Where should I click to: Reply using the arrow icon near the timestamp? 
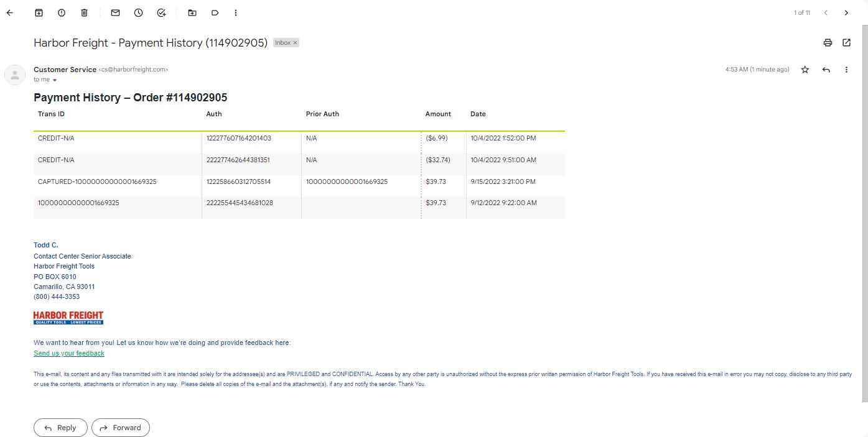826,70
